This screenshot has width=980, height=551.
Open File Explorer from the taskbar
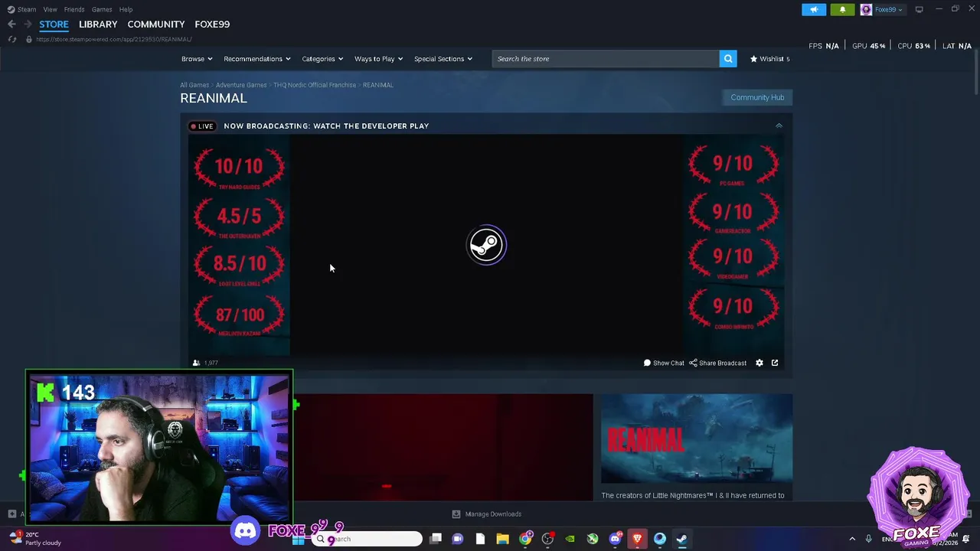point(502,539)
